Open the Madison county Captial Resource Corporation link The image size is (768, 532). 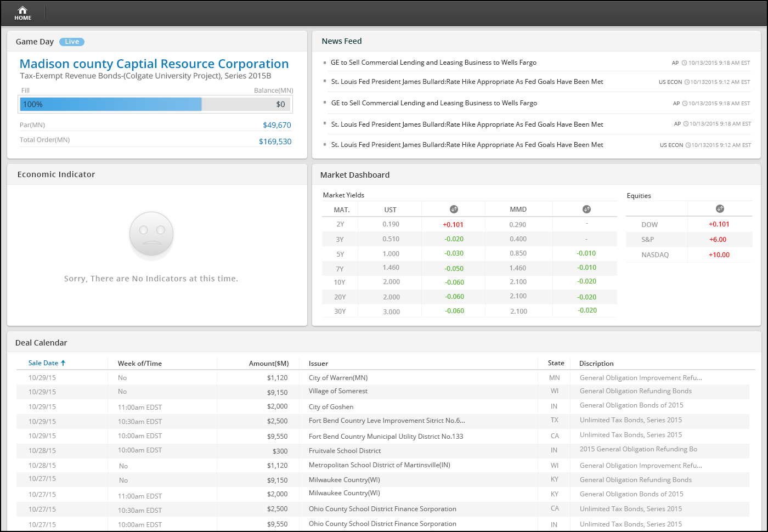point(154,64)
